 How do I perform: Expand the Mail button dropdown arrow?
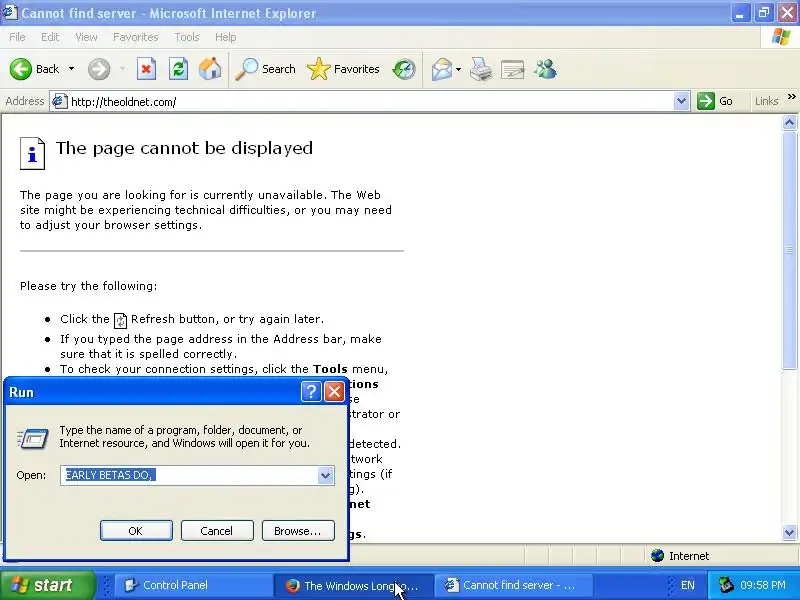point(458,69)
